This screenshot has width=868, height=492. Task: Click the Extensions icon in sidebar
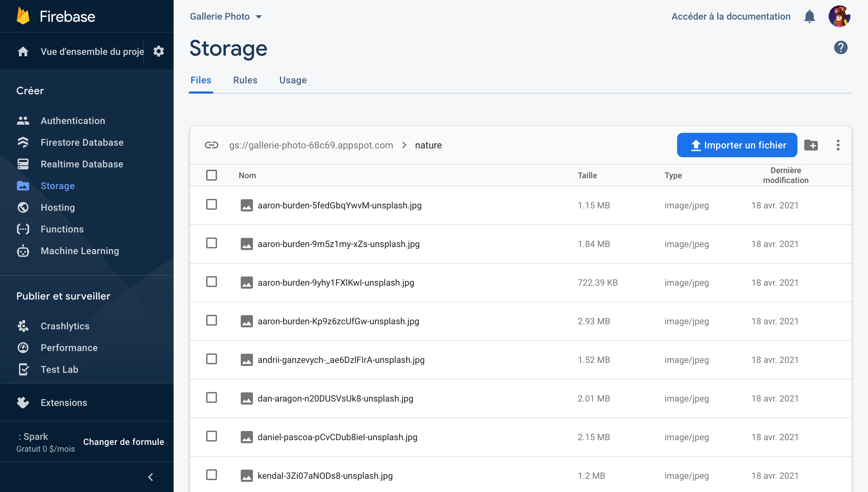click(x=22, y=402)
